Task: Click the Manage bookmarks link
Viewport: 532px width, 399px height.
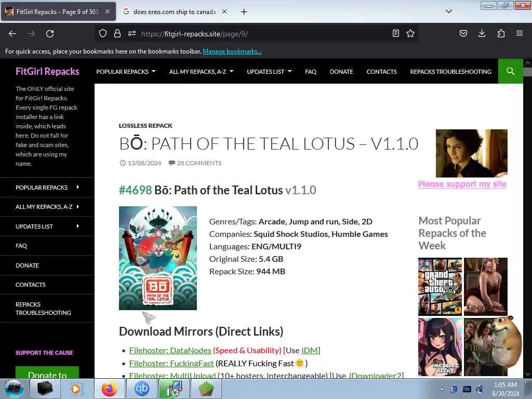Action: tap(232, 51)
